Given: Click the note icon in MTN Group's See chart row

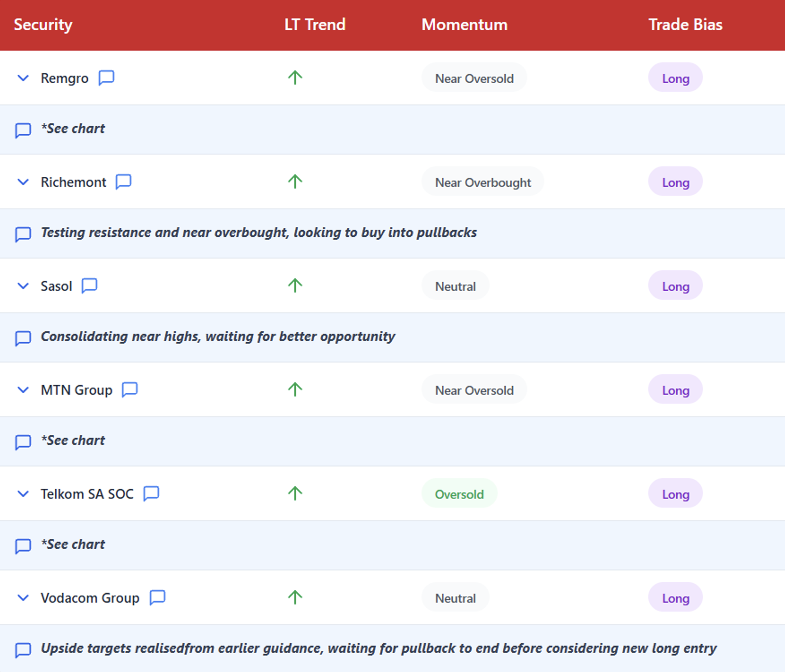Looking at the screenshot, I should tap(23, 442).
